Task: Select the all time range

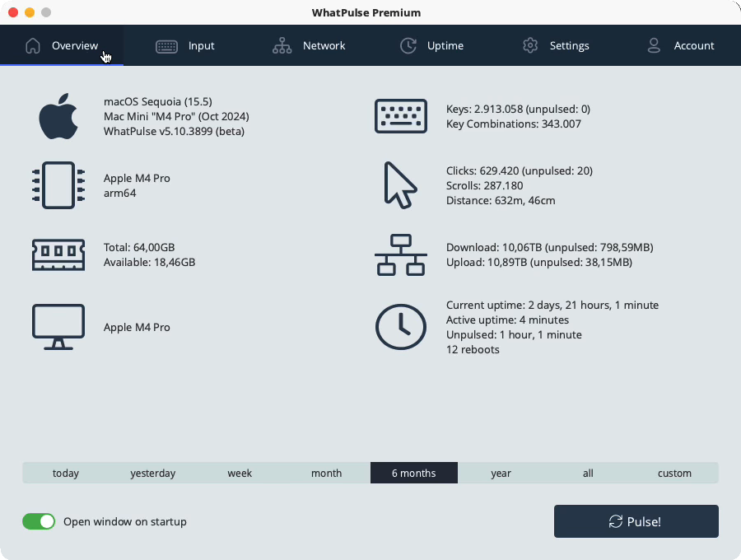Action: [588, 473]
